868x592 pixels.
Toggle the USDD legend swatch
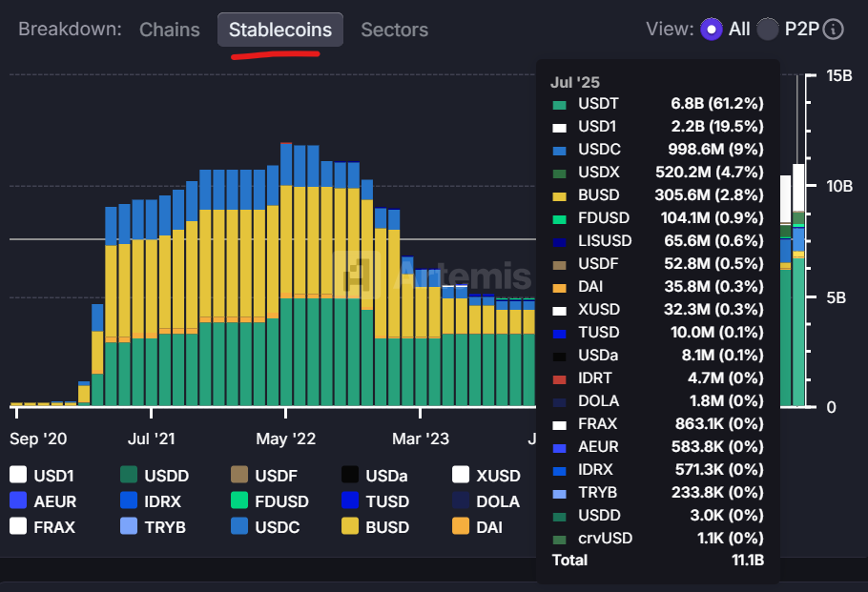(129, 475)
